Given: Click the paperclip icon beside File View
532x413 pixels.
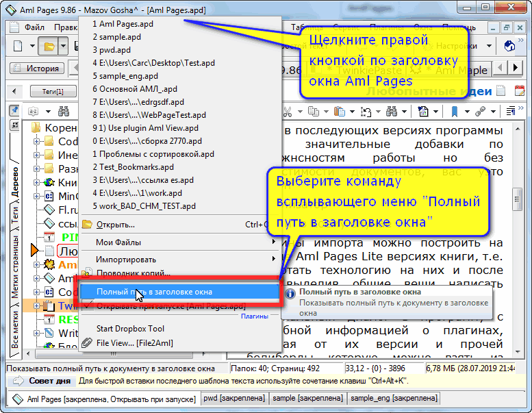Looking at the screenshot, I should (87, 342).
